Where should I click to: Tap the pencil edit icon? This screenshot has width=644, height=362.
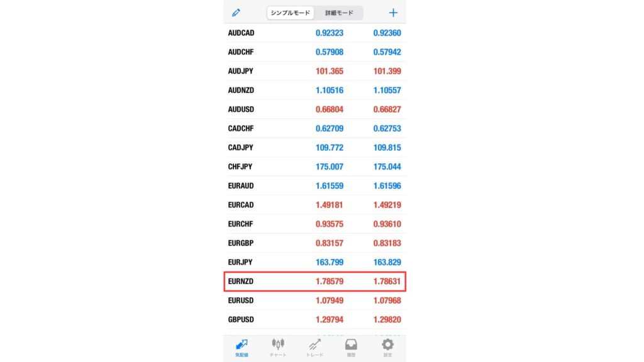[x=236, y=13]
